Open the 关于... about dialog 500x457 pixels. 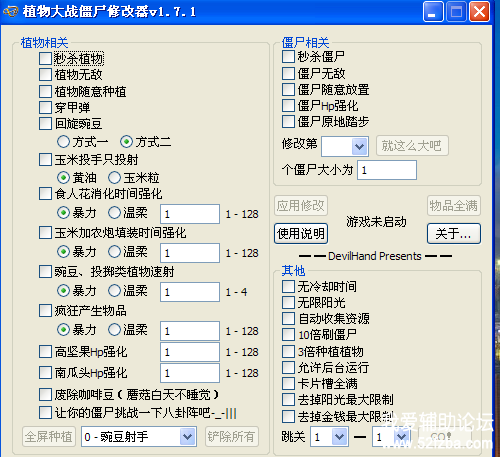click(454, 234)
